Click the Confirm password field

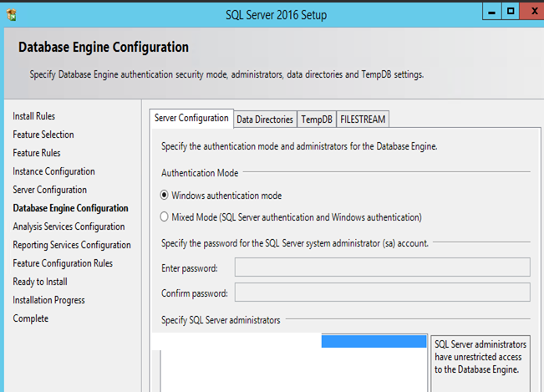(382, 293)
